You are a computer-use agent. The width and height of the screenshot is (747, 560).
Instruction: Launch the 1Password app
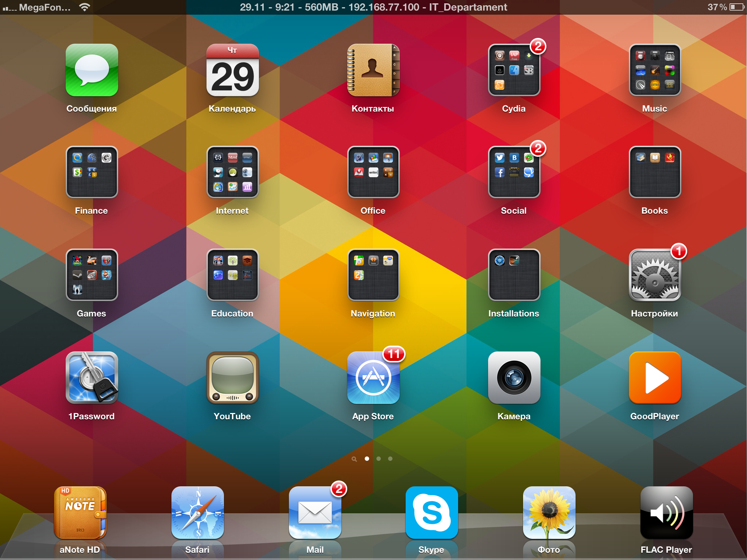point(92,378)
